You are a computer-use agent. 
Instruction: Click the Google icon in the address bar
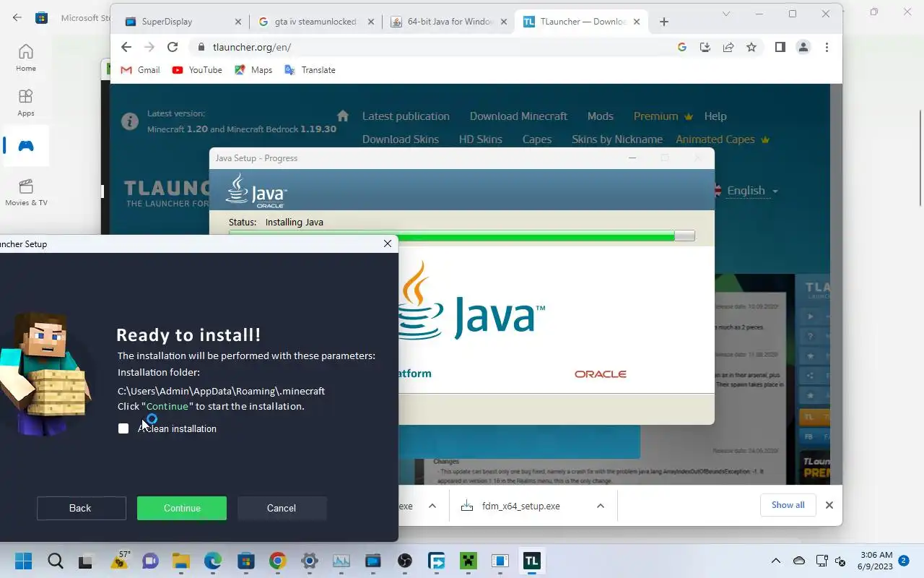point(682,47)
